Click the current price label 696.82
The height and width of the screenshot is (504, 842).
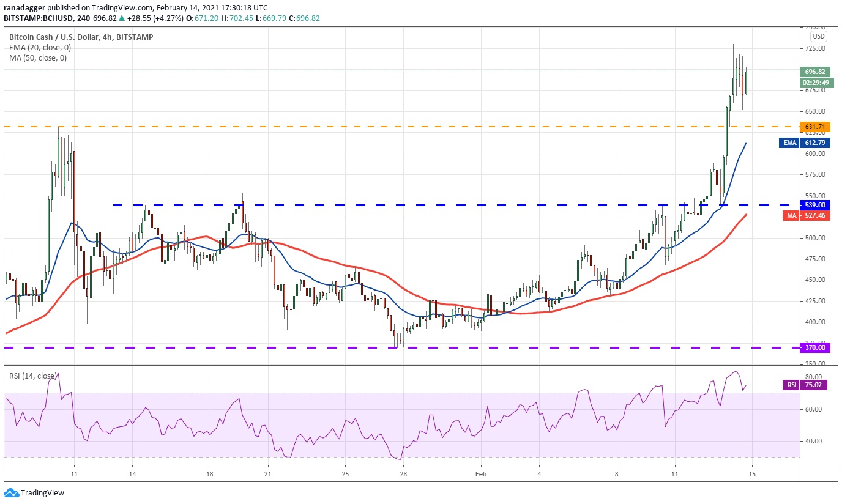[815, 72]
